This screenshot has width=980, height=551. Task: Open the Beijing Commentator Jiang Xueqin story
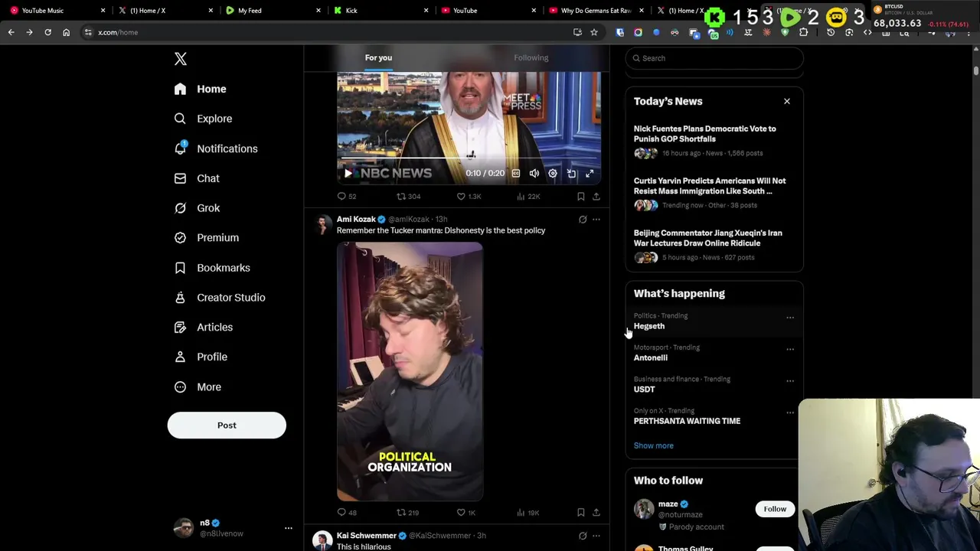click(x=714, y=245)
